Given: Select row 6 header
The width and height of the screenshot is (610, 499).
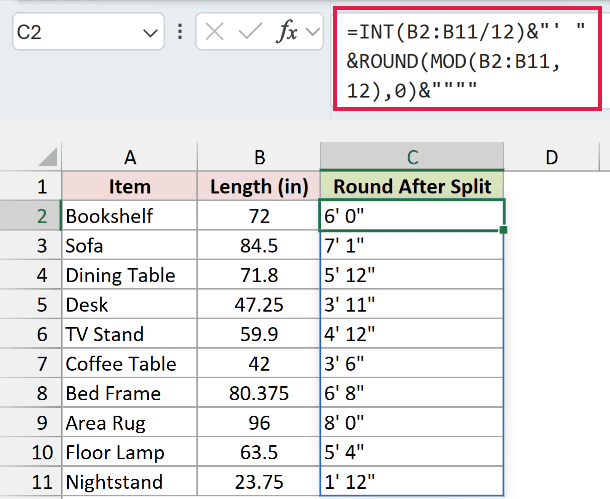Looking at the screenshot, I should (x=31, y=334).
